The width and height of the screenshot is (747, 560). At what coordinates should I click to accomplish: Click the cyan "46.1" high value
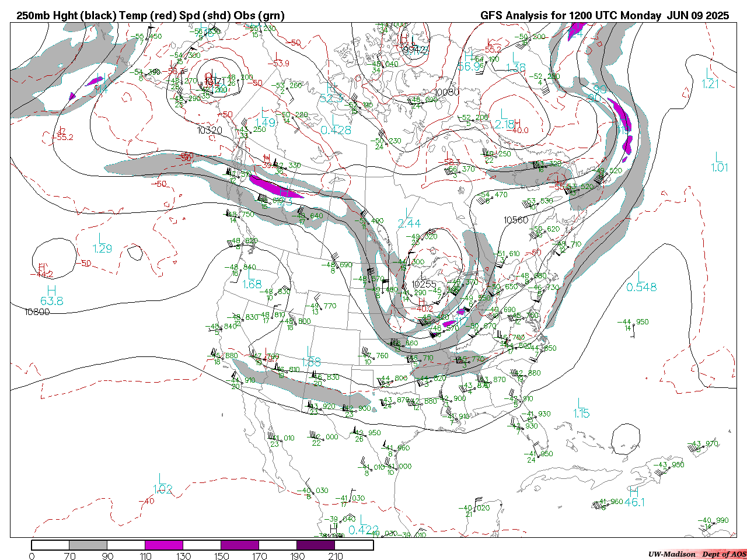(634, 502)
